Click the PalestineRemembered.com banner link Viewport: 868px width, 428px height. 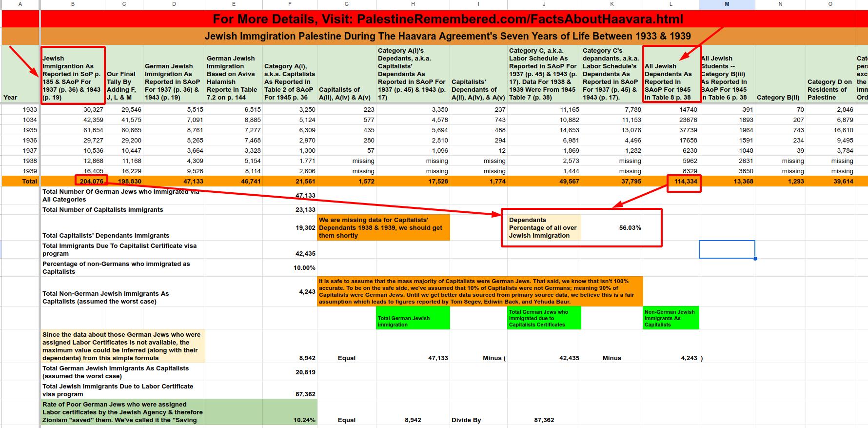[x=447, y=20]
